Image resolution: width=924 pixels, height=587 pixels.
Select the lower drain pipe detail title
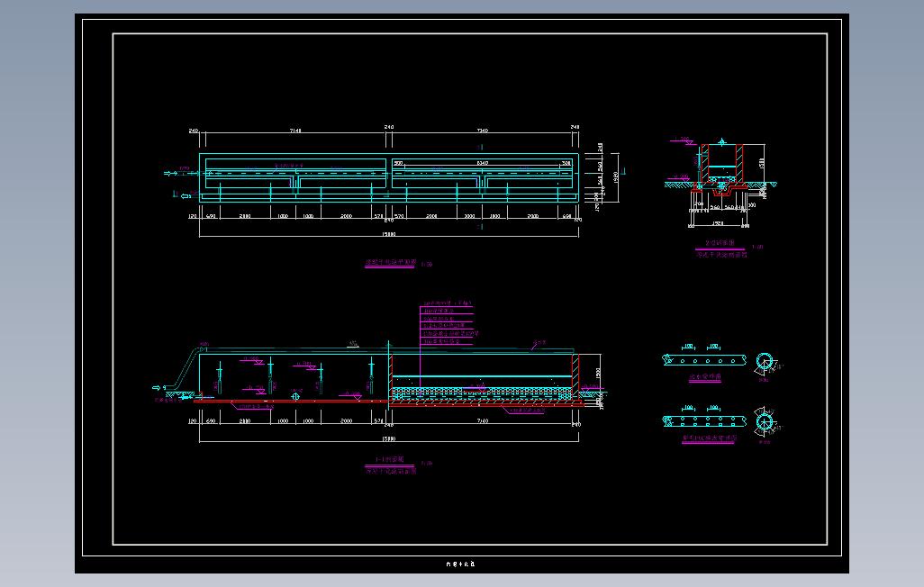(710, 438)
